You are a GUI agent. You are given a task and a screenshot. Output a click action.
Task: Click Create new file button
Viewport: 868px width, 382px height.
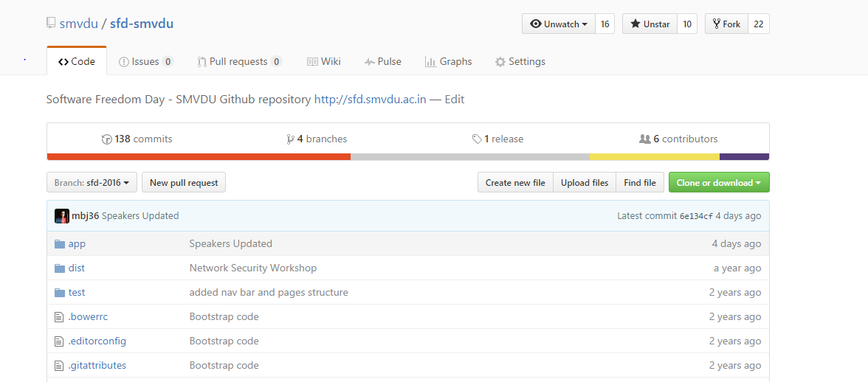tap(515, 182)
